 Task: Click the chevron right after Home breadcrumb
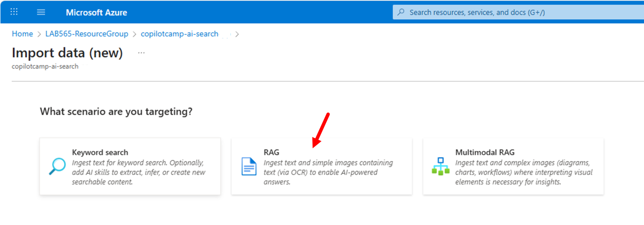coord(39,34)
